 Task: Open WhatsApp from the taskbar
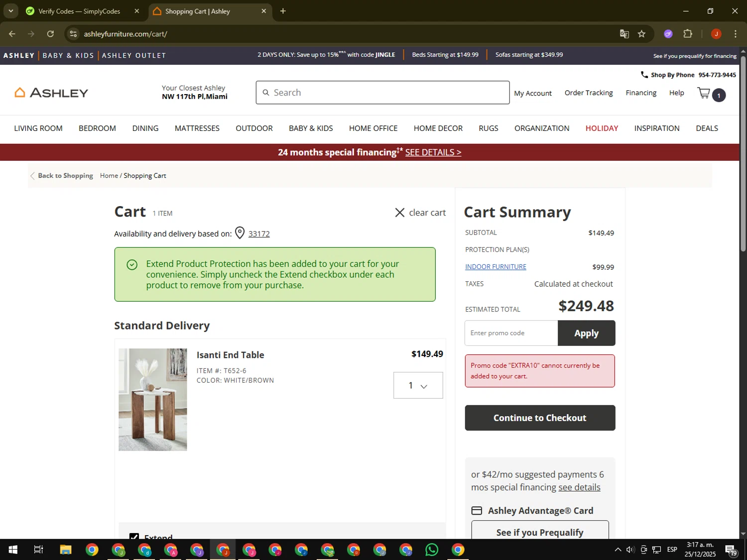(432, 550)
